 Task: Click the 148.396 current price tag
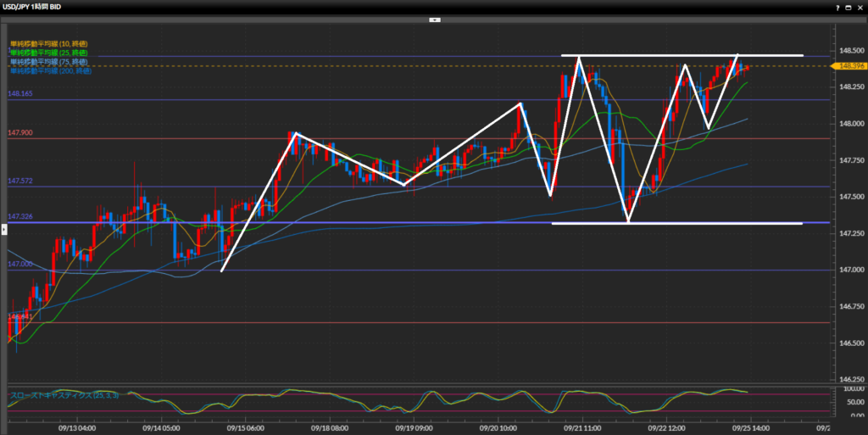849,65
